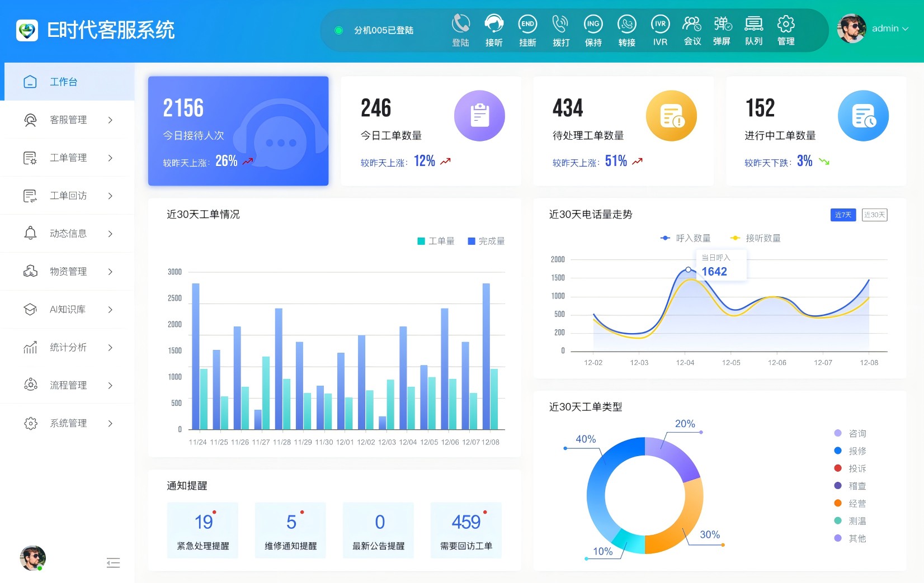Toggle the 工单量 legend in bar chart
The image size is (924, 583).
pyautogui.click(x=436, y=241)
